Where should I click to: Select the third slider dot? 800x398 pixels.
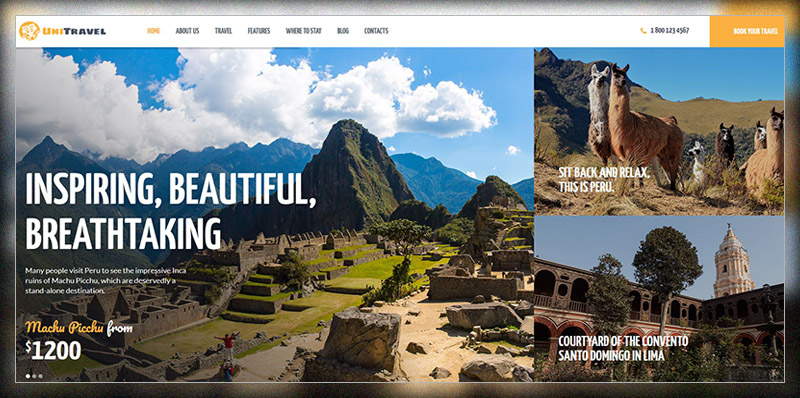pos(40,376)
